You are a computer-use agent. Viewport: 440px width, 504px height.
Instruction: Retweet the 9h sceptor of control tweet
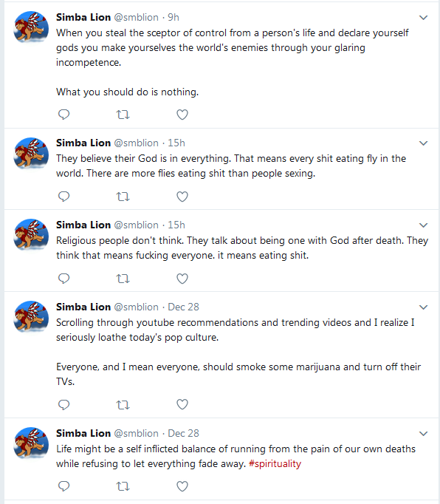point(123,115)
